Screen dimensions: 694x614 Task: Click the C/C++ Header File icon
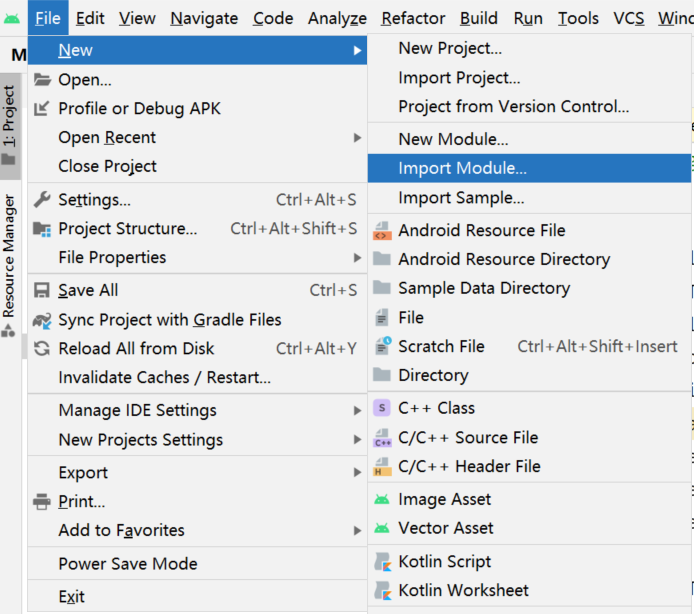point(382,467)
